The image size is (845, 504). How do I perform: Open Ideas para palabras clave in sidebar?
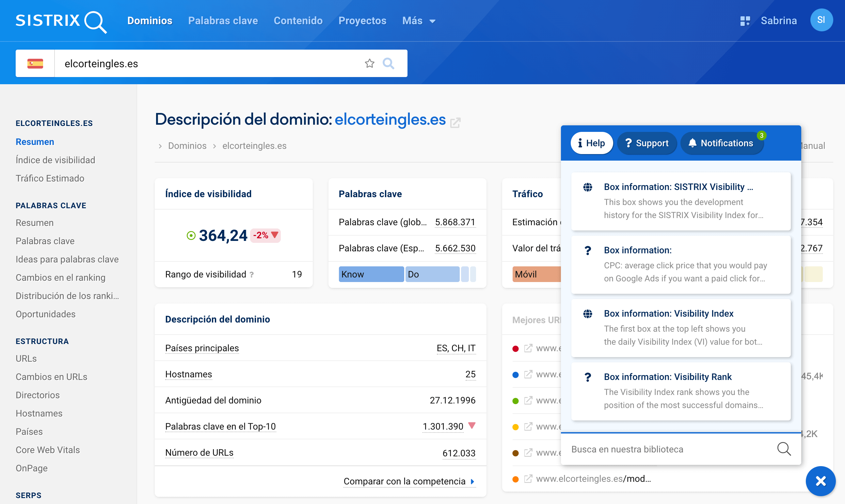point(67,260)
